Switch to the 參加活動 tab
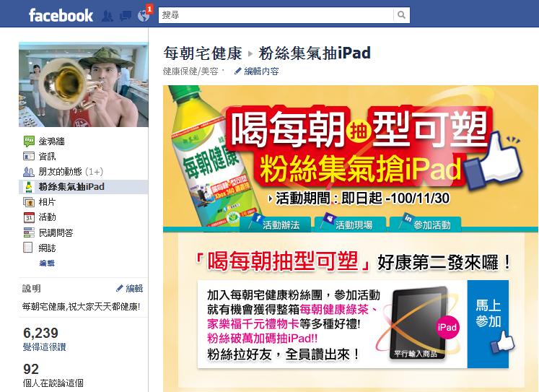This screenshot has height=392, width=539. click(425, 225)
